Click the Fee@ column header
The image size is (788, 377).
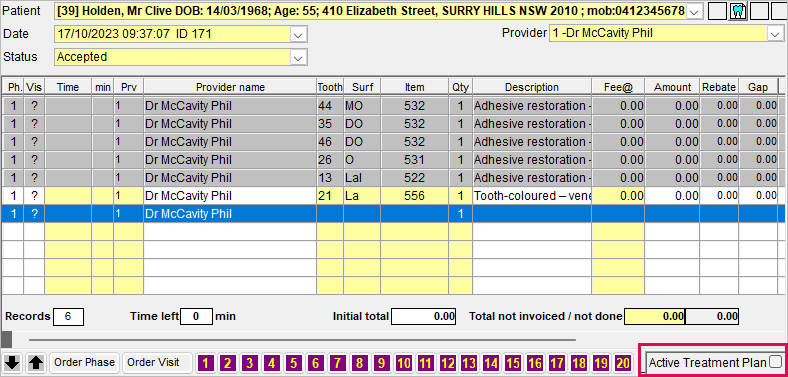[x=618, y=87]
